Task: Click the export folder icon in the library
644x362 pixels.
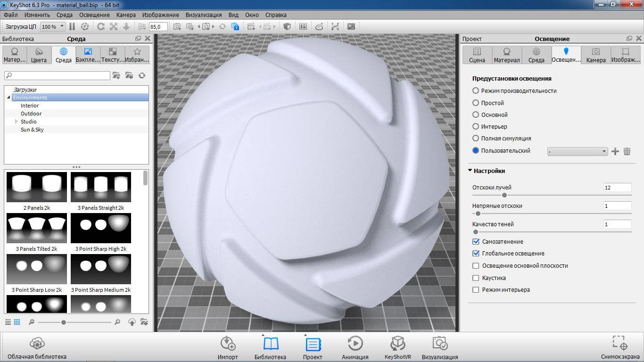Action: tap(144, 322)
